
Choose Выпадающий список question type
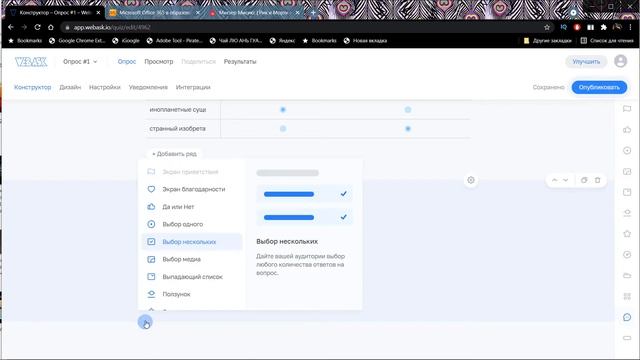[192, 277]
